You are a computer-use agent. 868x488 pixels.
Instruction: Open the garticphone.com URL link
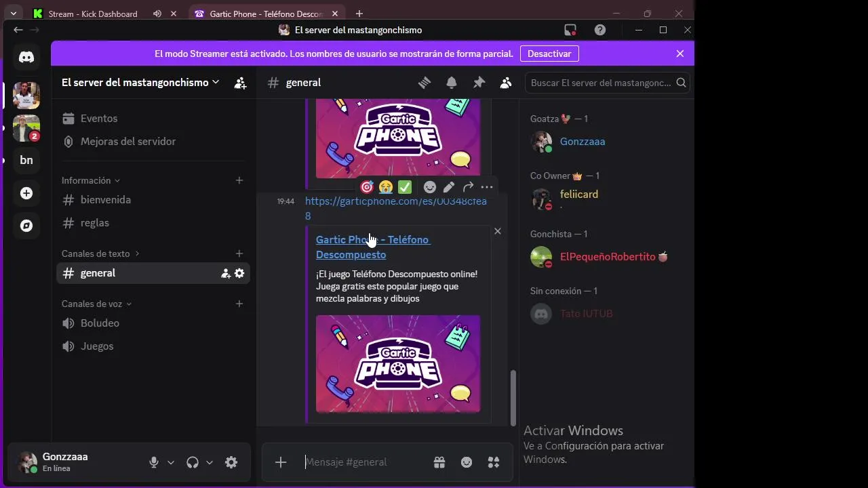[x=395, y=208]
